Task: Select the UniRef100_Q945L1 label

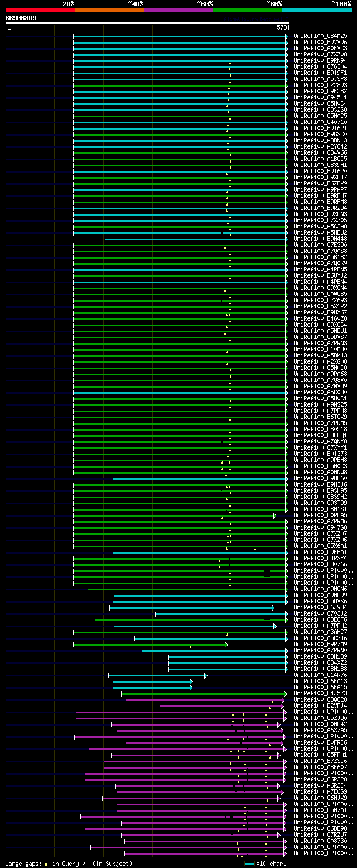Action: [320, 97]
